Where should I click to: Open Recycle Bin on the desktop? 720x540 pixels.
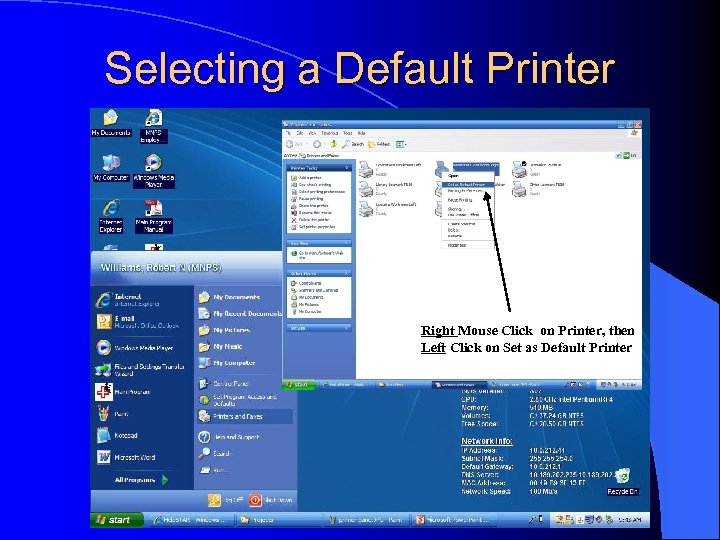pyautogui.click(x=622, y=481)
